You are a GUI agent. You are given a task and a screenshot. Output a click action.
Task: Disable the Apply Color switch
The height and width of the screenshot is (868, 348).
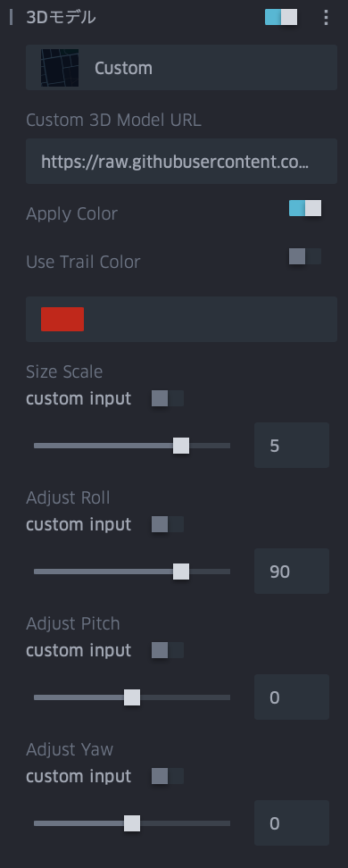[x=305, y=208]
